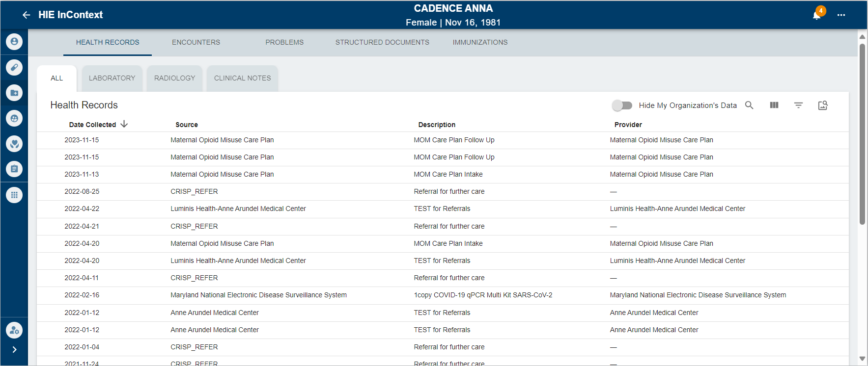Expand the left sidebar with the chevron
The image size is (868, 366).
point(14,349)
